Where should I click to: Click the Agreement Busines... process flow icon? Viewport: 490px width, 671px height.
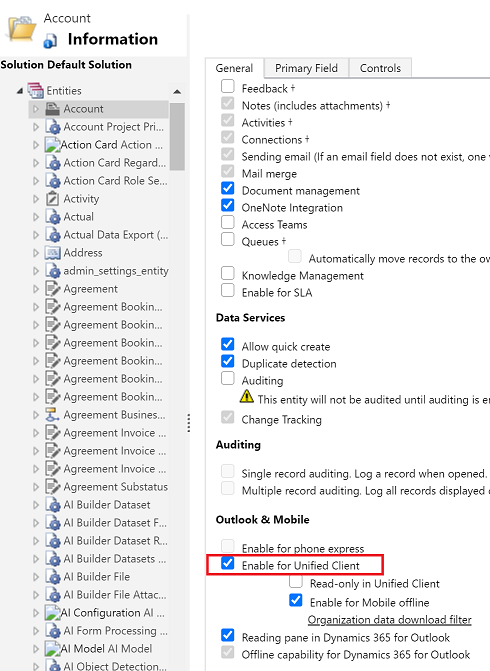click(x=53, y=415)
